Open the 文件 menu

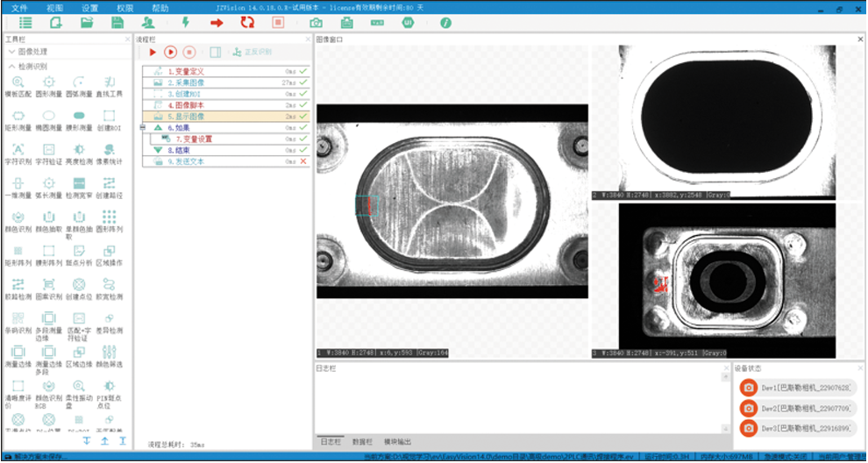[19, 8]
